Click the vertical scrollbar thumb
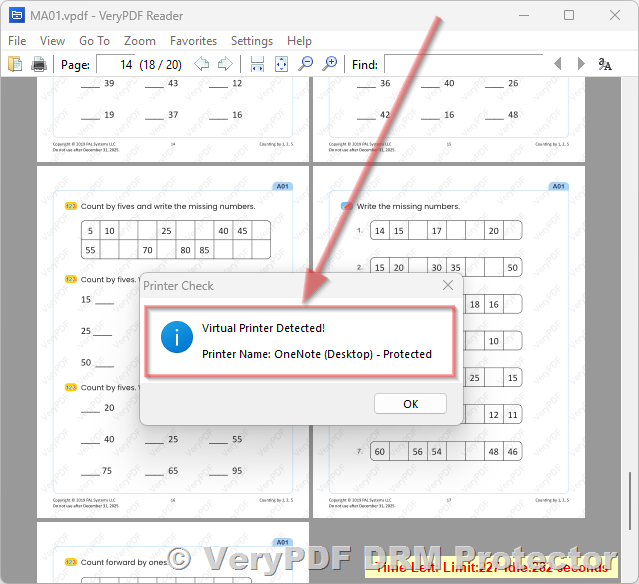Image resolution: width=639 pixels, height=584 pixels. pos(630,501)
